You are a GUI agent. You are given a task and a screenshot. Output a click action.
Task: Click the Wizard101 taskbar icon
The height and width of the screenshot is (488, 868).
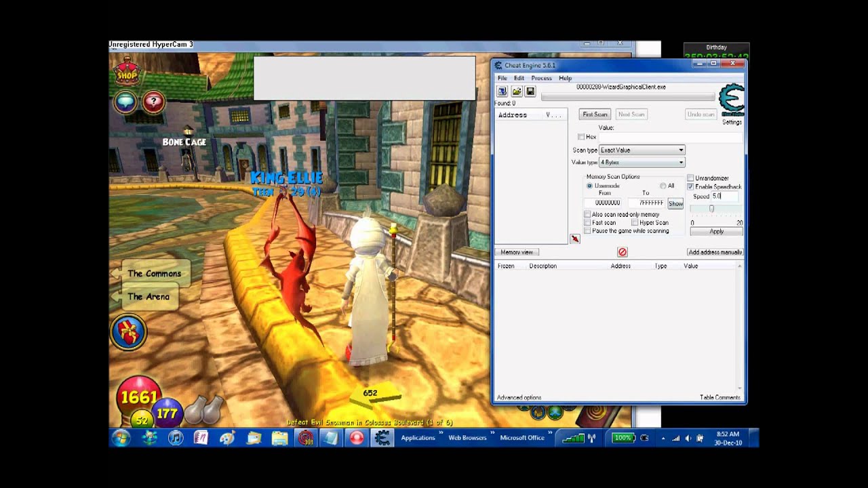(x=306, y=438)
